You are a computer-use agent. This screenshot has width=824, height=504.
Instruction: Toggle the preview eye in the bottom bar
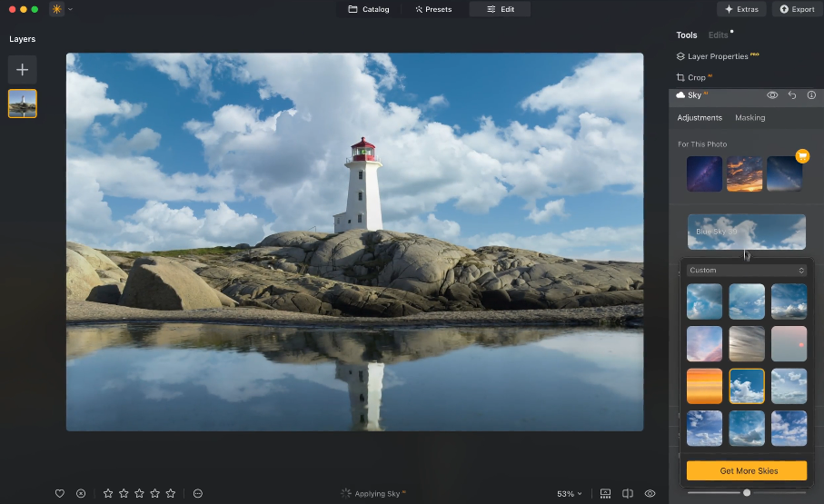click(x=650, y=493)
